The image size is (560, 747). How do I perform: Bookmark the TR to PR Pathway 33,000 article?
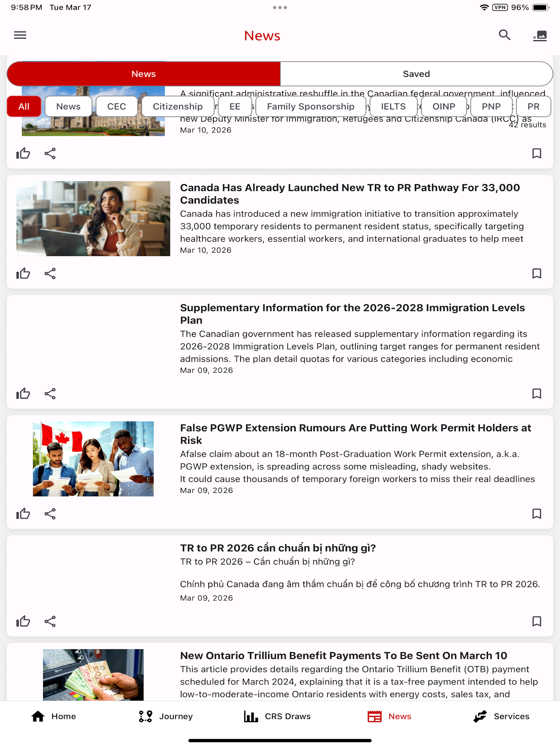(x=537, y=274)
